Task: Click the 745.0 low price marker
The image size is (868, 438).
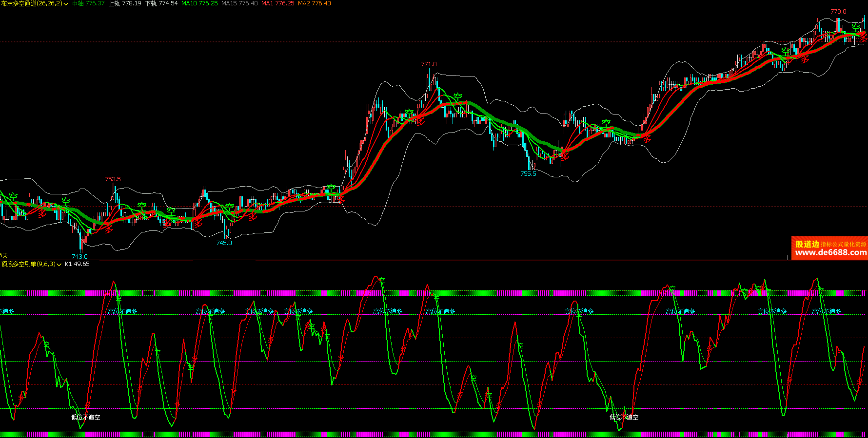Action: [224, 243]
